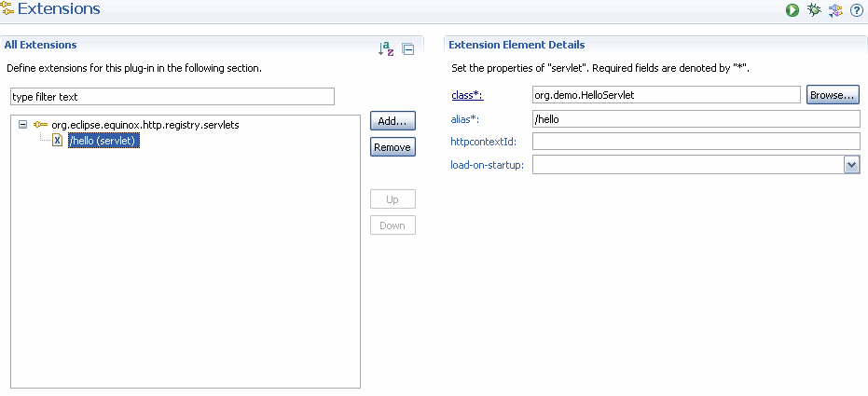Focus the type filter text field
The width and height of the screenshot is (868, 396).
(x=172, y=96)
